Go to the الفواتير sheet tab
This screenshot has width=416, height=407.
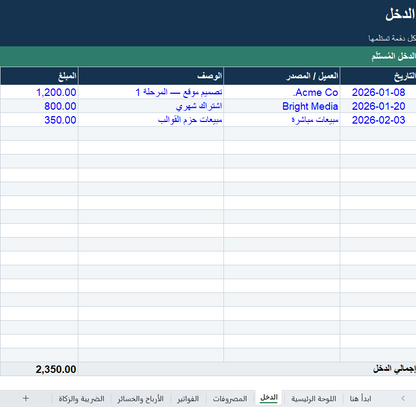tap(188, 398)
